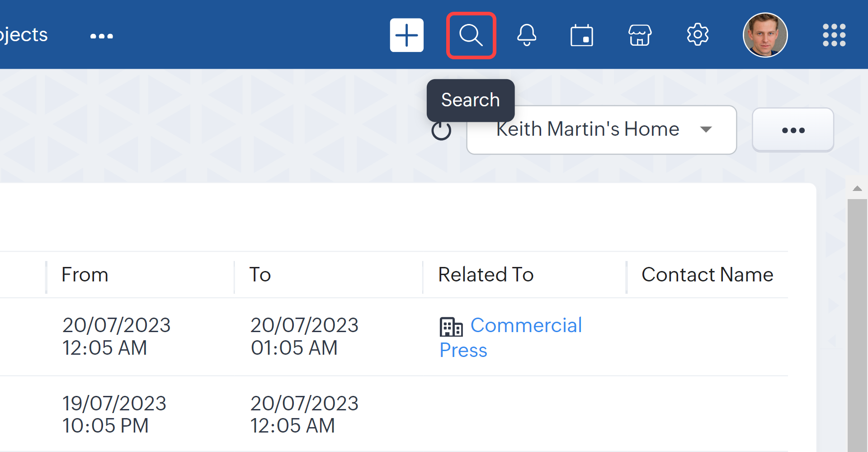The height and width of the screenshot is (452, 868).
Task: Click the refresh icon beside the home dropdown
Action: (x=441, y=131)
